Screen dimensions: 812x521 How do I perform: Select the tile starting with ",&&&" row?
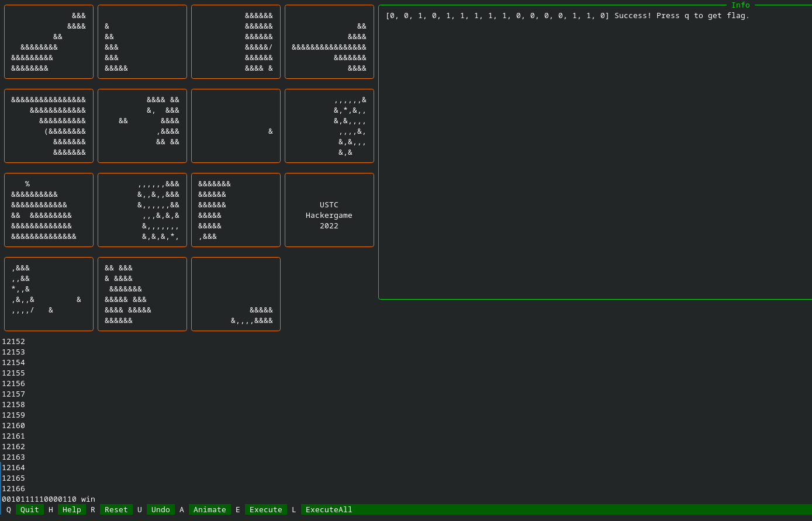pyautogui.click(x=49, y=294)
